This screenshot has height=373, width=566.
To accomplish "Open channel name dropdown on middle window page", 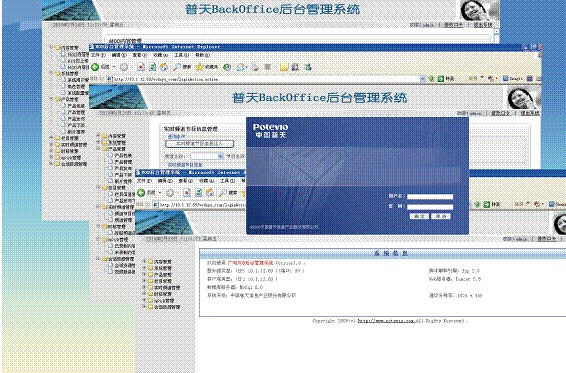I will pos(220,156).
